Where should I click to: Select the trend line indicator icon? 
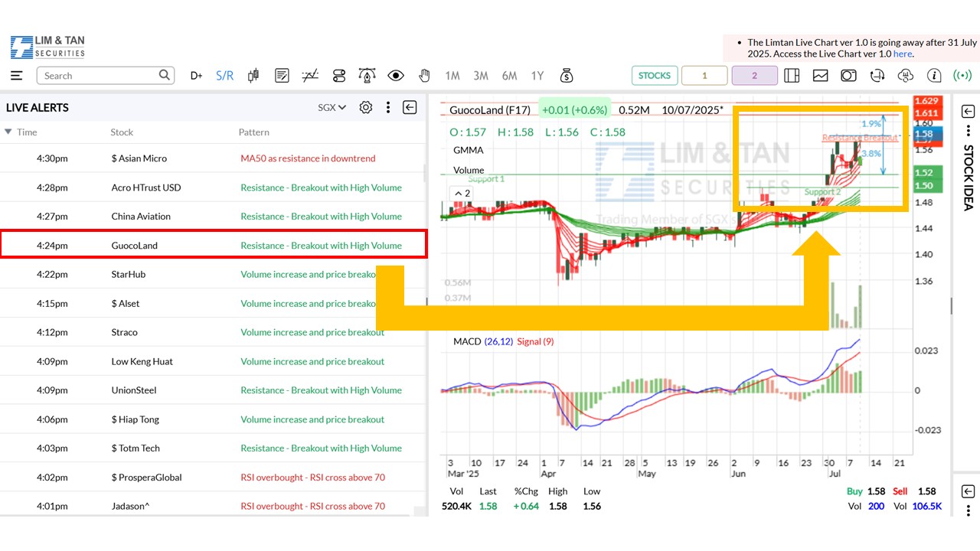tap(310, 76)
